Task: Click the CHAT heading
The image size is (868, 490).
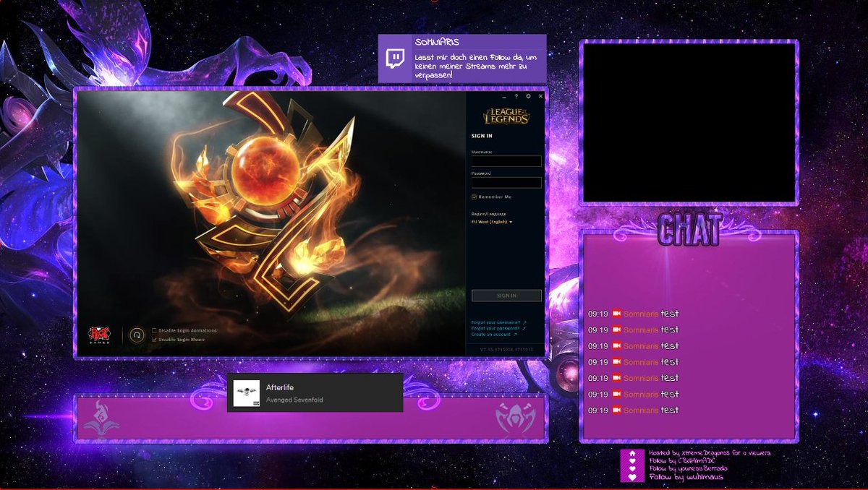Action: 689,229
